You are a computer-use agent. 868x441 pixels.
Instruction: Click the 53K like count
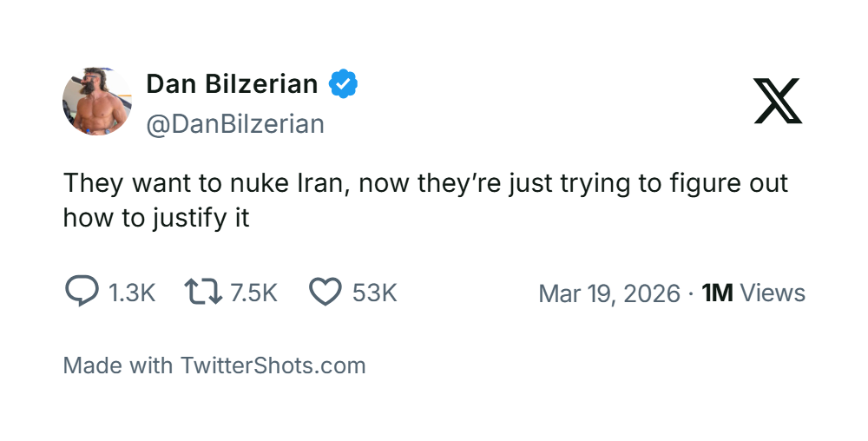(x=374, y=293)
